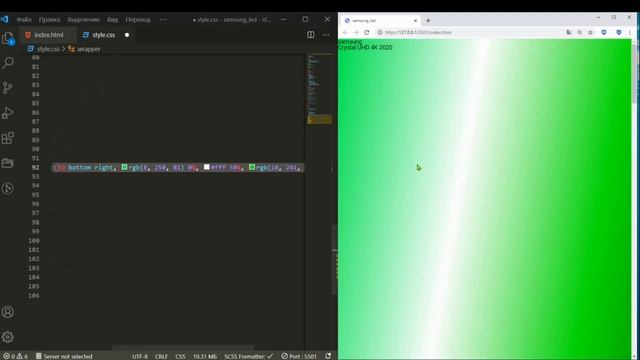The width and height of the screenshot is (640, 360).
Task: Click green rgb(10, 241 color swatch
Action: pyautogui.click(x=252, y=167)
